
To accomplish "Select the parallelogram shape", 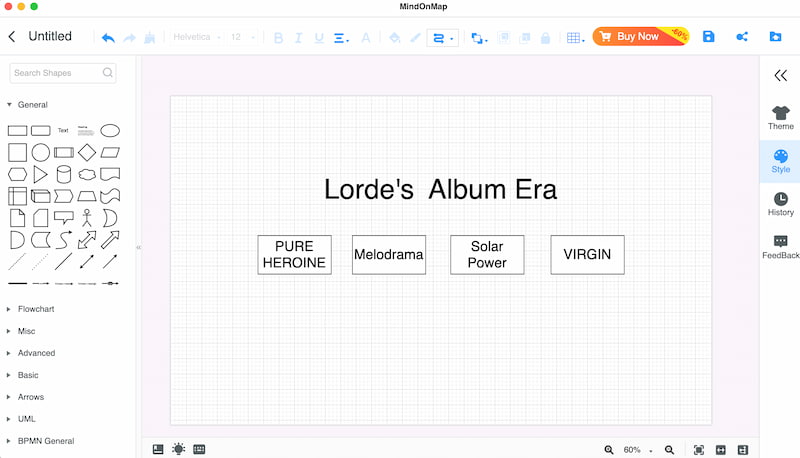I will pos(110,152).
